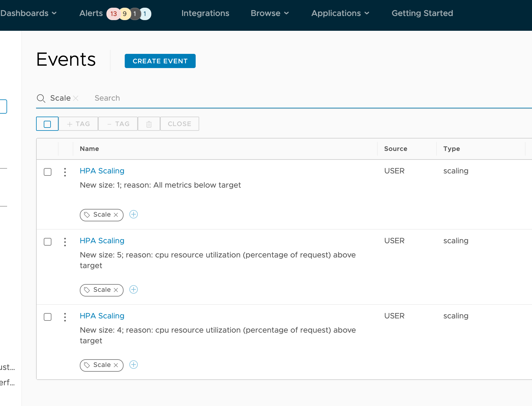The image size is (532, 406).
Task: Click plus icon to tag the New size 5 event
Action: click(134, 289)
